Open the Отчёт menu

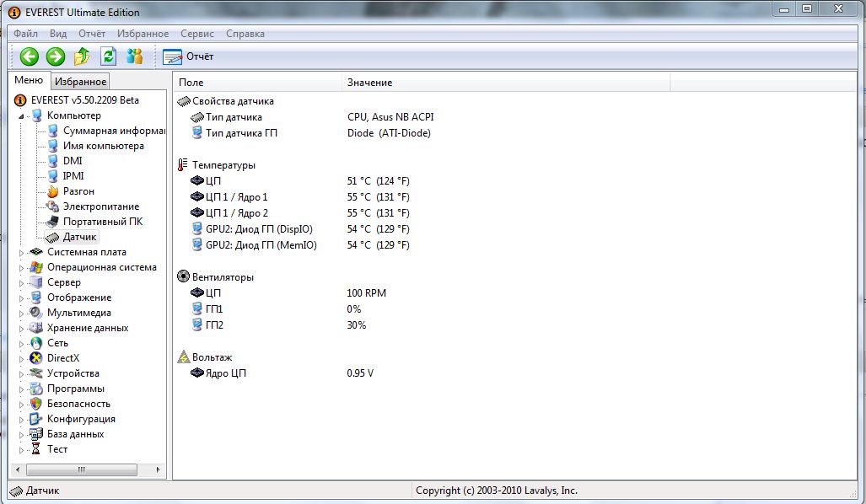coord(92,34)
